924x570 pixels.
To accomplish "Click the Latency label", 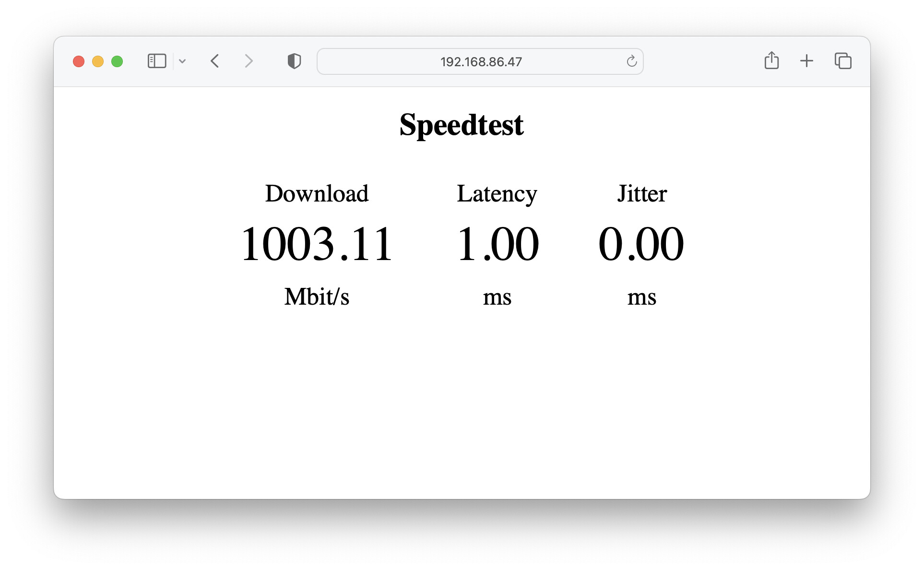I will (497, 194).
